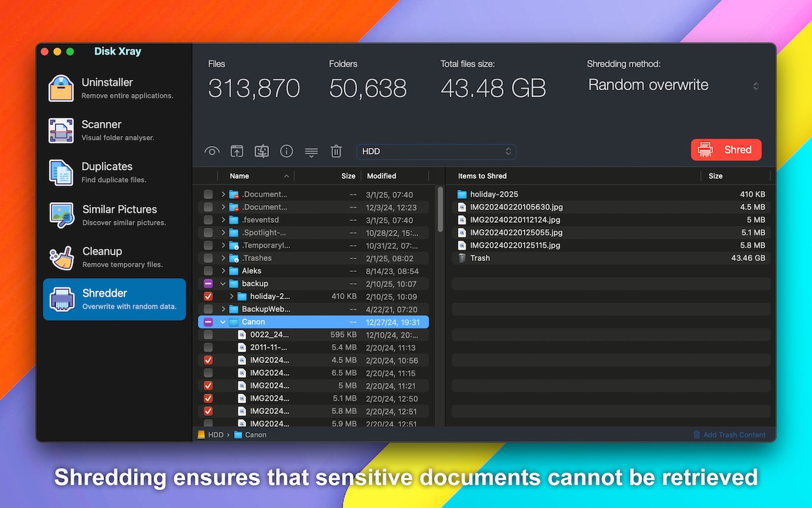Open the Random overwrite shredding method dropdown
This screenshot has height=508, width=812.
point(673,85)
